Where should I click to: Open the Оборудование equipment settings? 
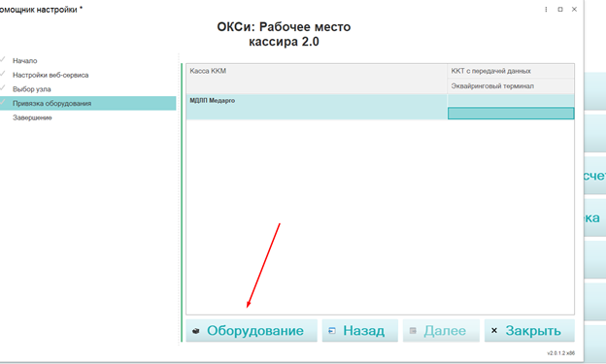coord(252,331)
